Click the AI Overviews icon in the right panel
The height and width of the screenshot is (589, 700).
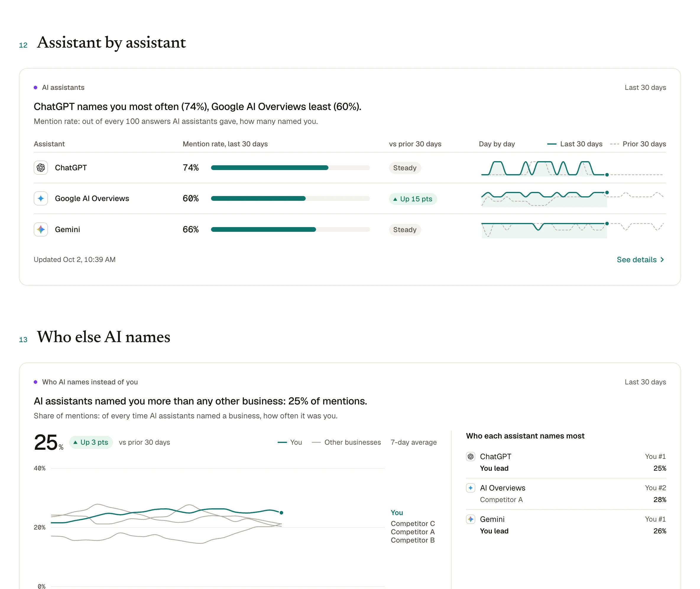[471, 488]
